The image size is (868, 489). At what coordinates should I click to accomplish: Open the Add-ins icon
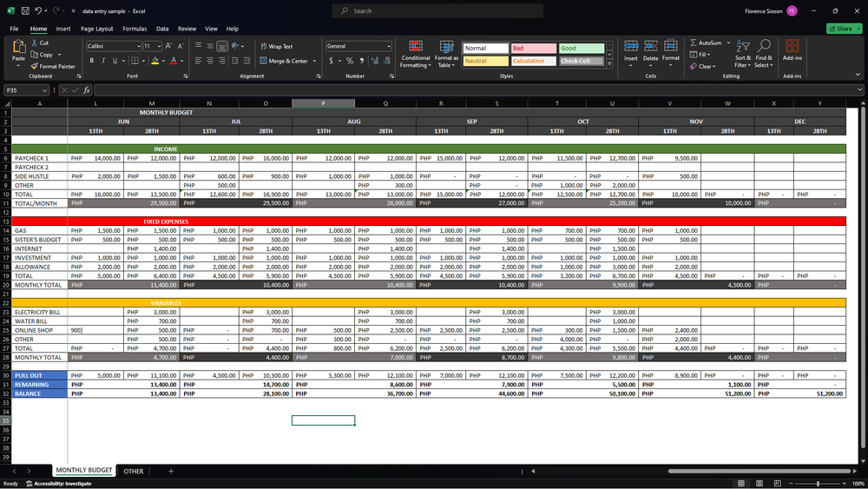coord(792,46)
